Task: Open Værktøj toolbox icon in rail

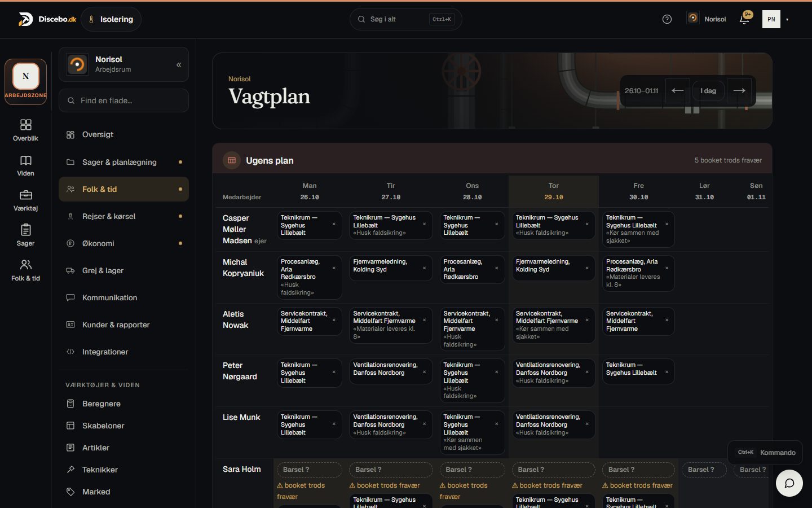Action: tap(25, 200)
